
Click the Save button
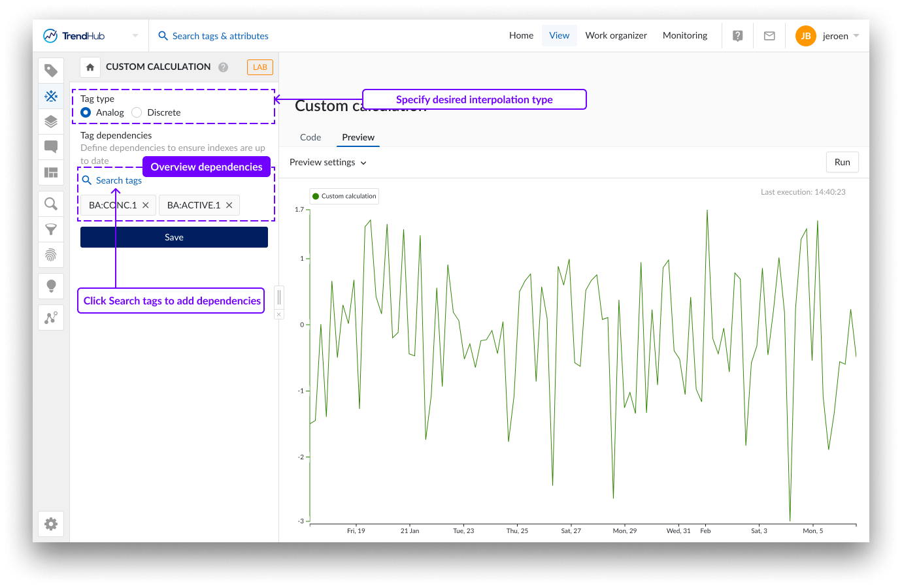174,237
